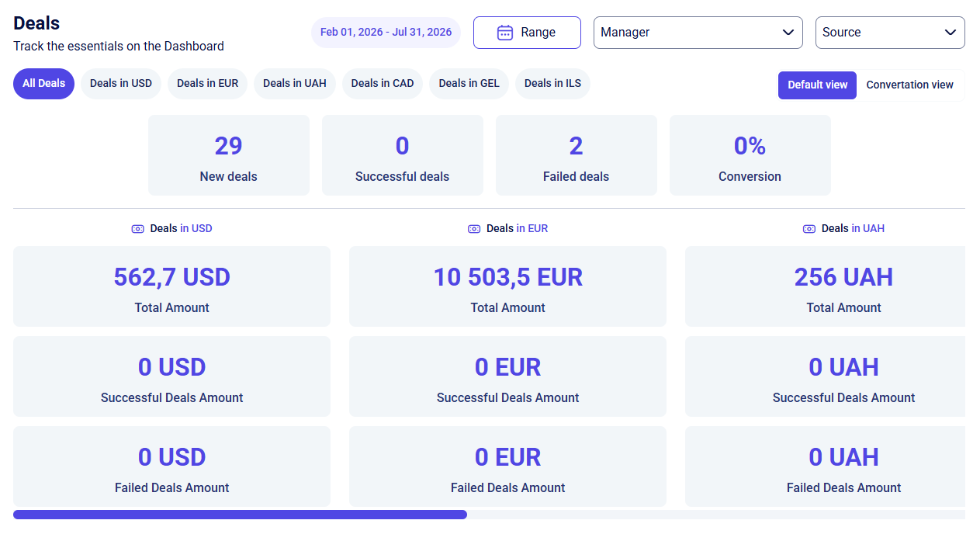
Task: Click the 0 UAH Successful Deals Amount card
Action: [826, 376]
